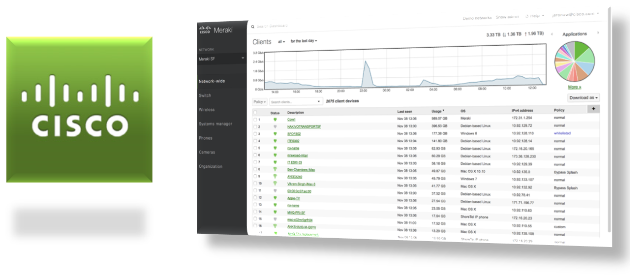The width and height of the screenshot is (644, 279).
Task: Check the box for row 10 Vikram-Singh-iMac-3
Action: click(x=255, y=183)
